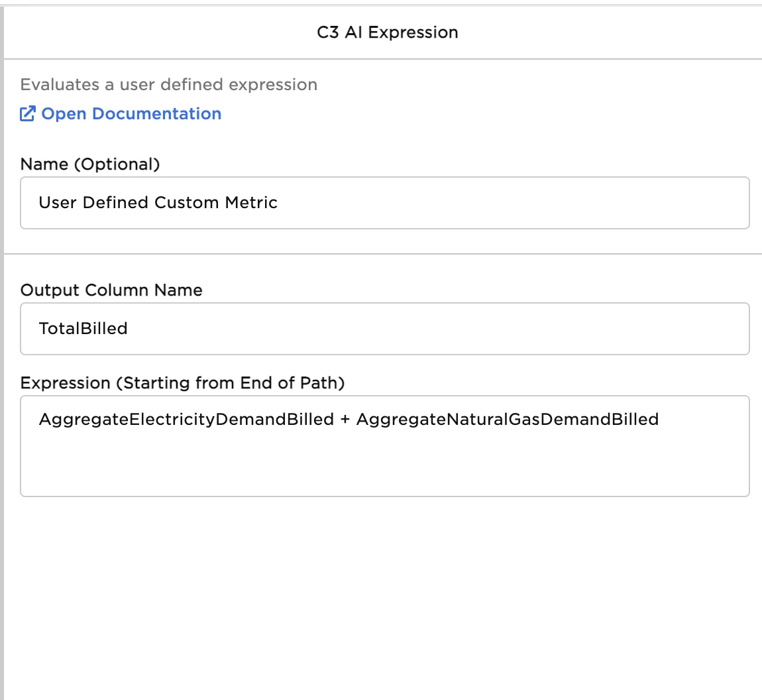Screen dimensions: 762x700
Task: Click the plus operator in the expression
Action: (x=345, y=420)
